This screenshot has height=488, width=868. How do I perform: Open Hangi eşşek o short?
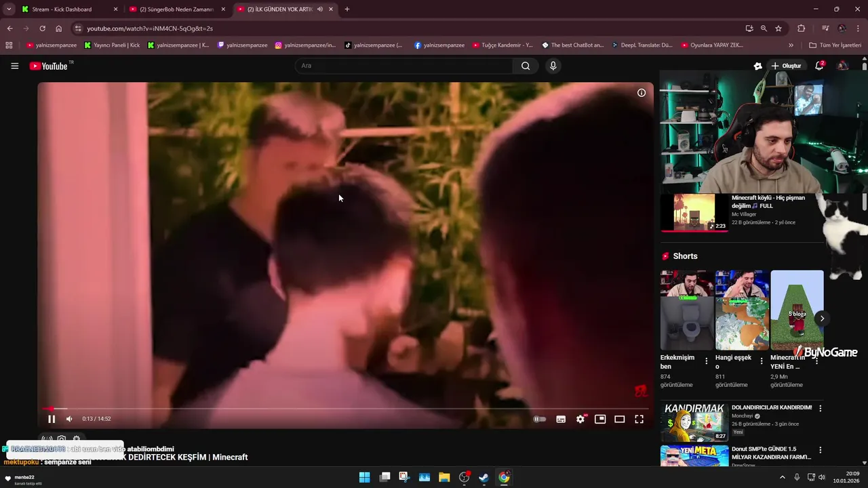coord(742,310)
